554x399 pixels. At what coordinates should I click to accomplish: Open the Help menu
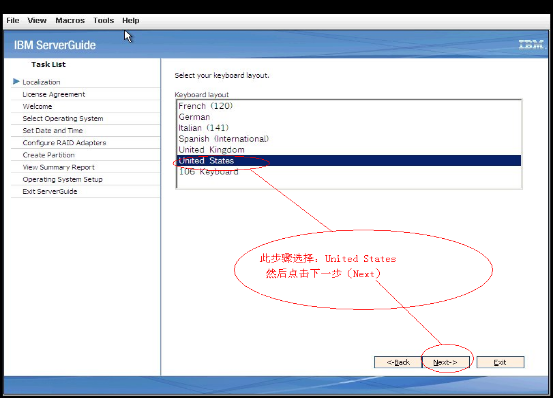pyautogui.click(x=131, y=20)
